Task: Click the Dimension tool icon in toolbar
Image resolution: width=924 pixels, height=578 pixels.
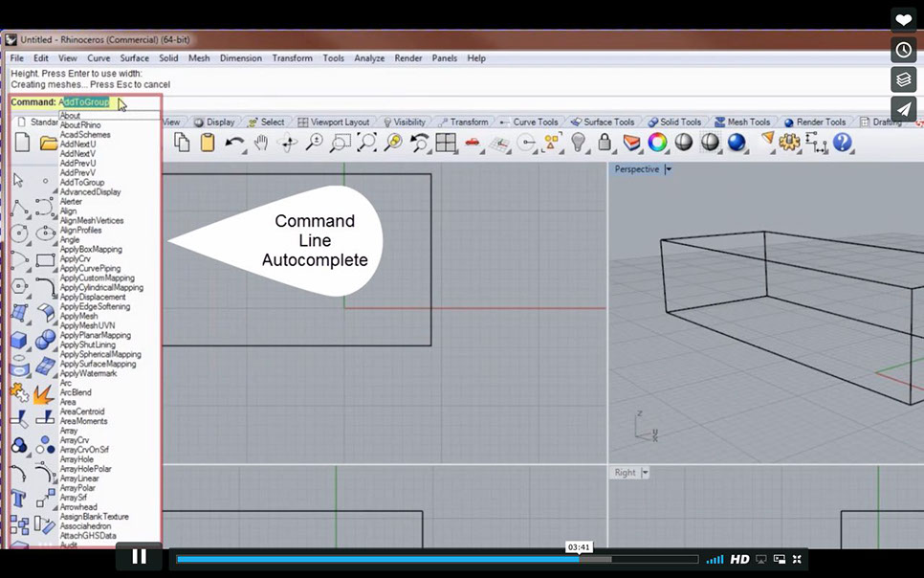Action: [x=816, y=143]
